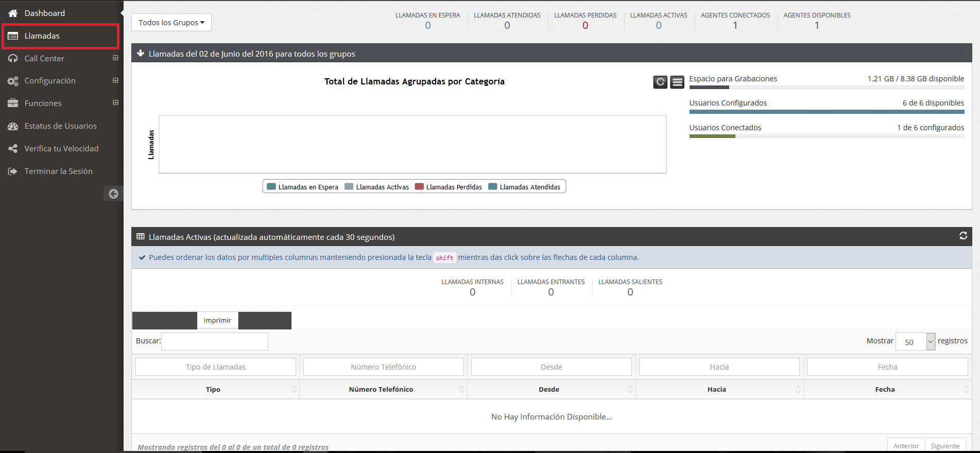The height and width of the screenshot is (453, 980).
Task: Click the Llamadas en Espera counter
Action: (428, 21)
